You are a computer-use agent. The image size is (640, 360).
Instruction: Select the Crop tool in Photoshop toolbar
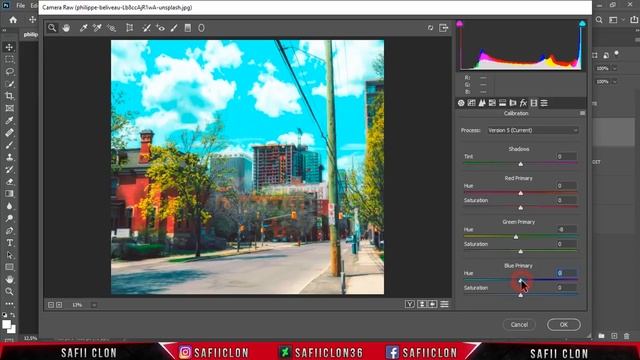click(x=9, y=96)
